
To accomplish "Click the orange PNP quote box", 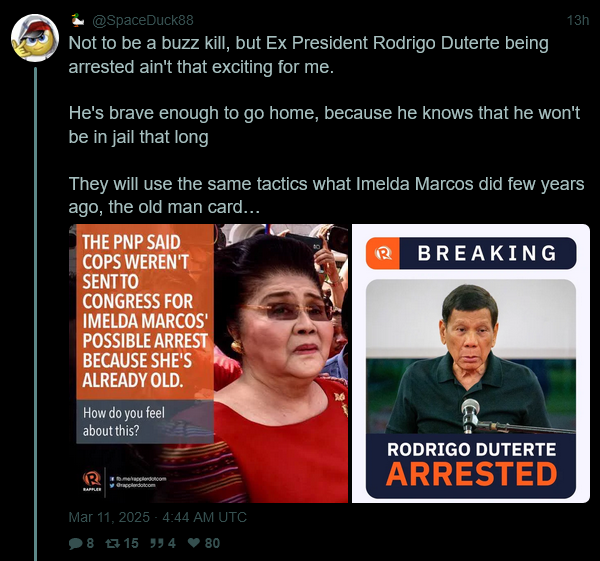I will pyautogui.click(x=145, y=312).
